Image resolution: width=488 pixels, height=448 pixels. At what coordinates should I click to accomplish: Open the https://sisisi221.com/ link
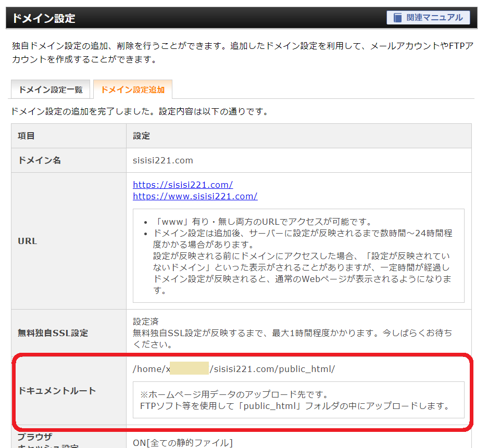coord(182,185)
